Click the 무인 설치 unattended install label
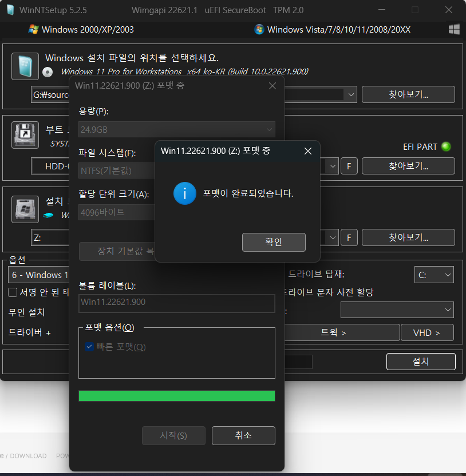Image resolution: width=466 pixels, height=476 pixels. click(x=27, y=312)
